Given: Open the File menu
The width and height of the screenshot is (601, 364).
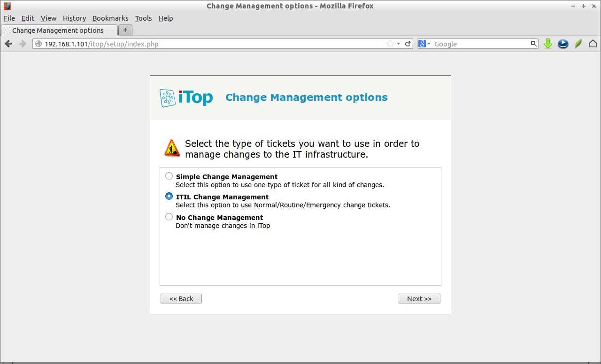Looking at the screenshot, I should [x=9, y=18].
